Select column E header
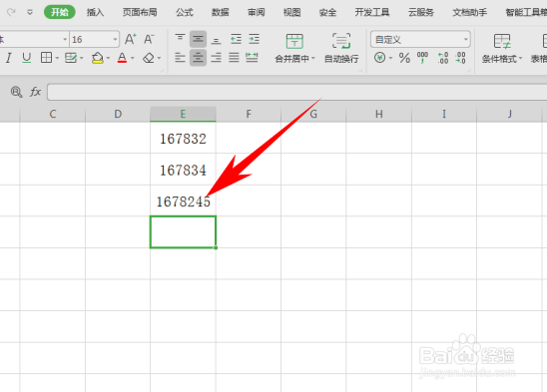Image resolution: width=547 pixels, height=392 pixels. click(183, 114)
